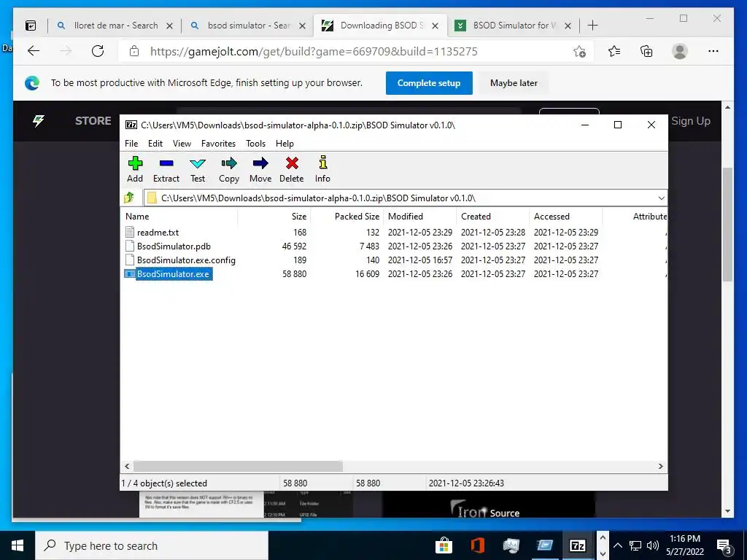Open Microsoft Store from taskbar
The image size is (747, 560).
point(444,545)
